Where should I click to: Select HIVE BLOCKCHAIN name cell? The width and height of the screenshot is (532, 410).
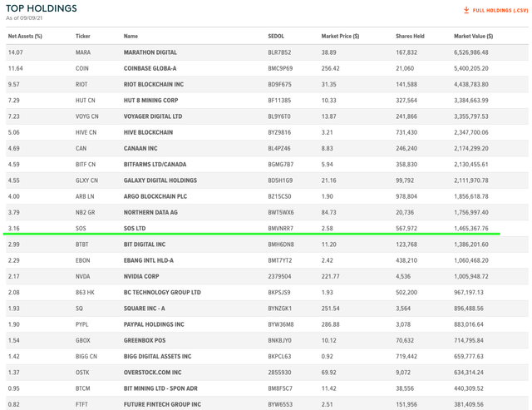tap(148, 132)
